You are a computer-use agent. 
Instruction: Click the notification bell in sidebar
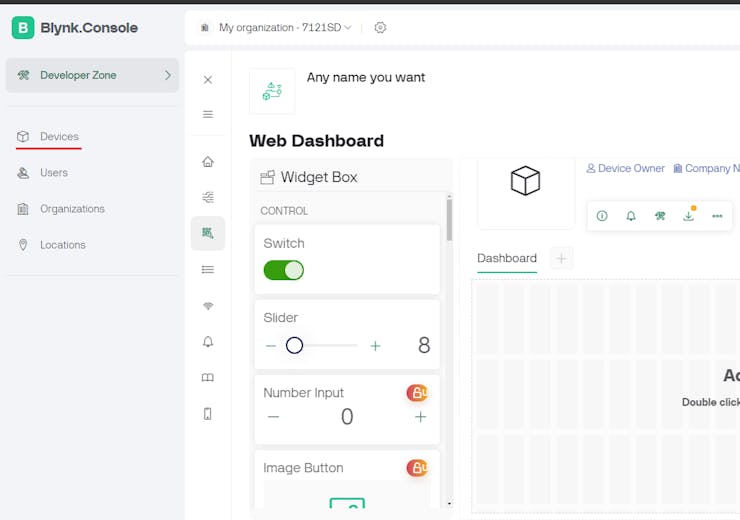pyautogui.click(x=208, y=341)
